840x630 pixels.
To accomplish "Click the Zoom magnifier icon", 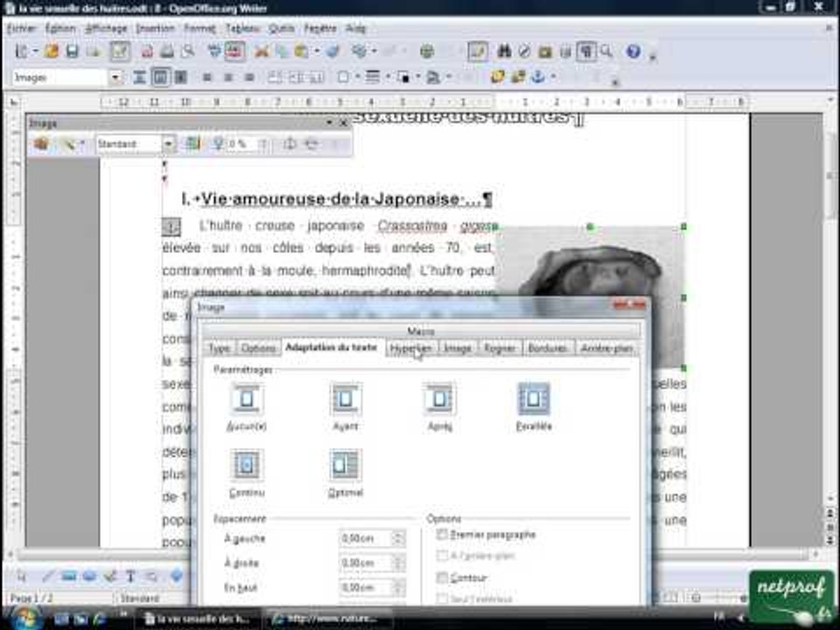I will tap(606, 52).
